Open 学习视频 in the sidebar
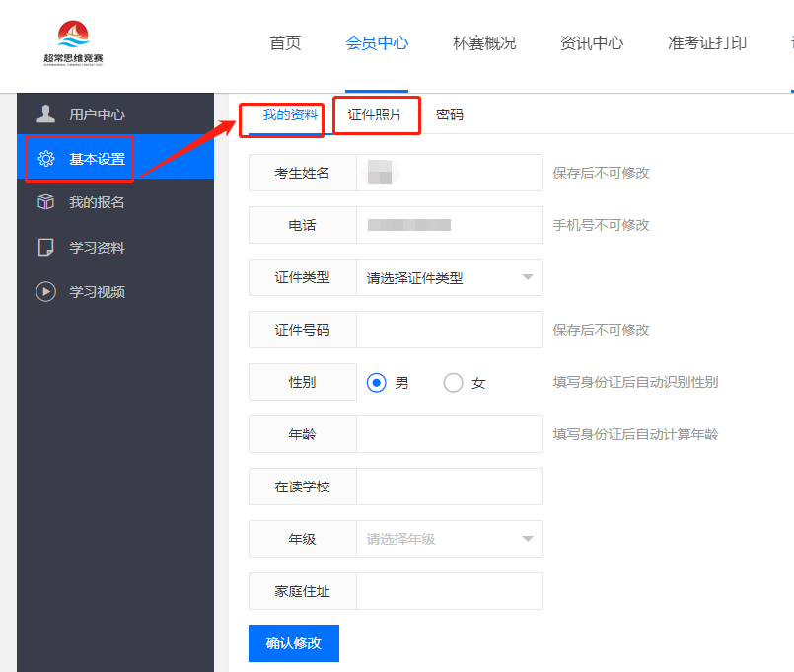This screenshot has width=794, height=672. point(115,292)
